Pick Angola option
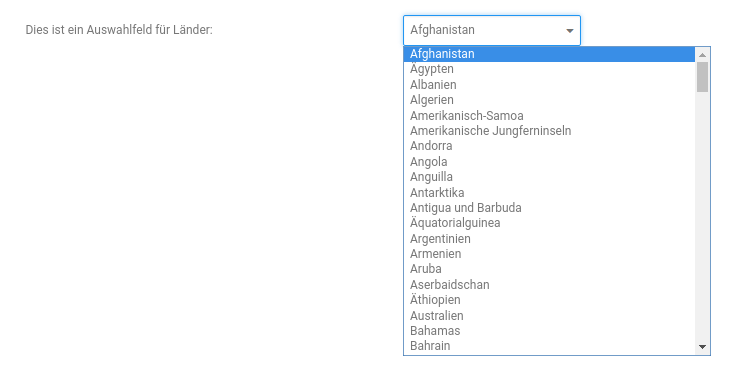The image size is (730, 376). click(x=549, y=161)
